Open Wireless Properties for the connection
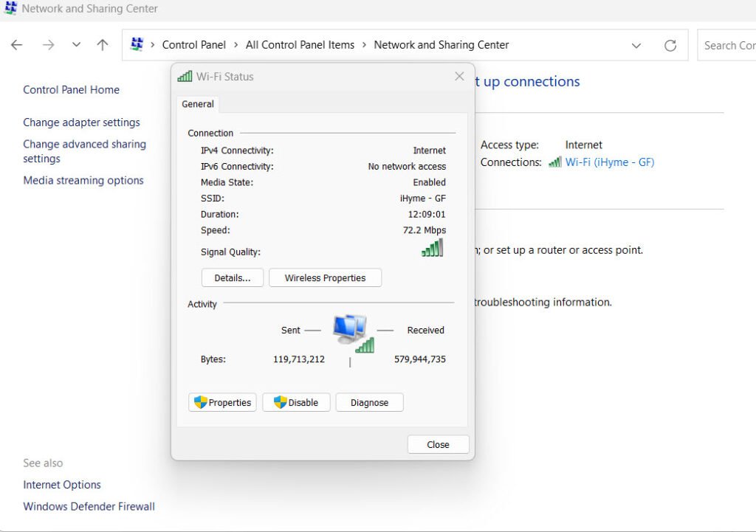Screen dimensions: 756x532 pyautogui.click(x=325, y=277)
